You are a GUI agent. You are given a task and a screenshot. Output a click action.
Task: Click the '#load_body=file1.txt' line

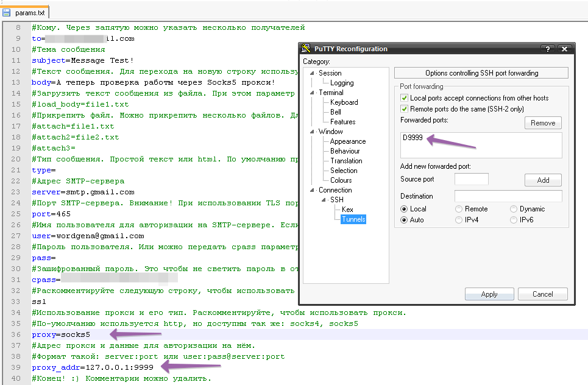tap(80, 104)
